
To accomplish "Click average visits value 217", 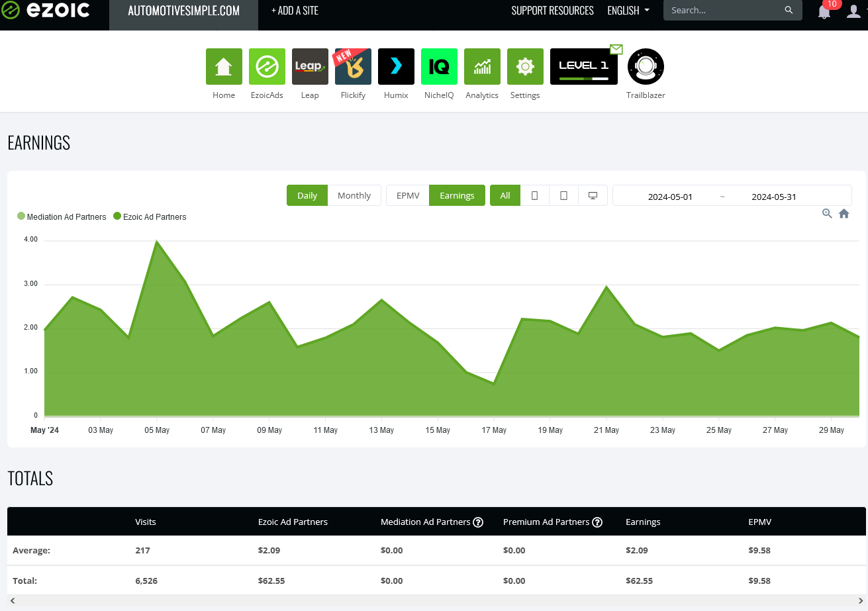I will click(x=142, y=550).
